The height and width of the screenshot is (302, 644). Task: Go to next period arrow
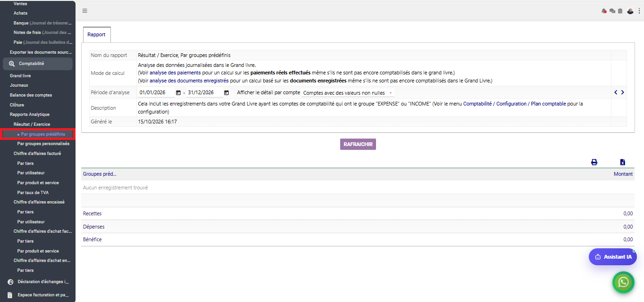[x=622, y=92]
